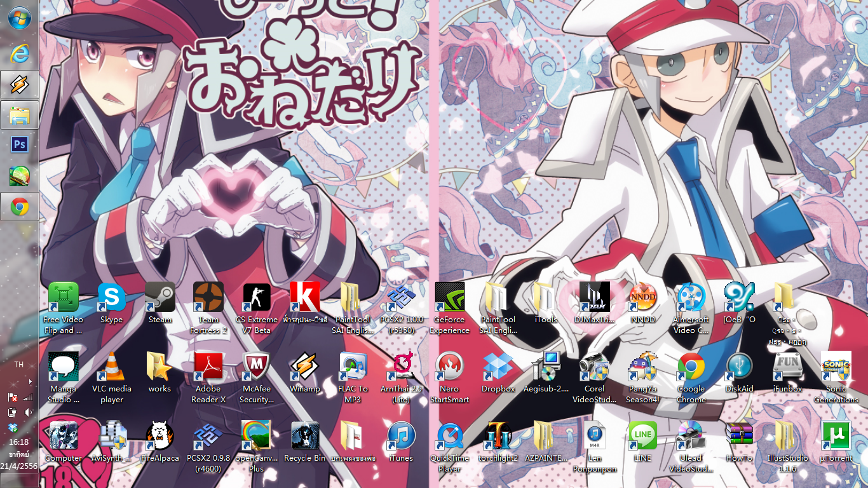Click the lime paint-brush taskbar icon
This screenshot has height=488, width=868.
(x=20, y=176)
